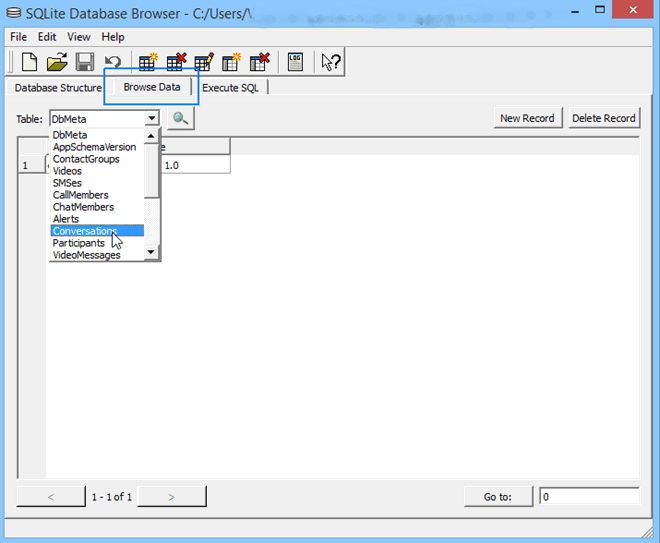
Task: Select Videos in the table list
Action: [x=97, y=171]
